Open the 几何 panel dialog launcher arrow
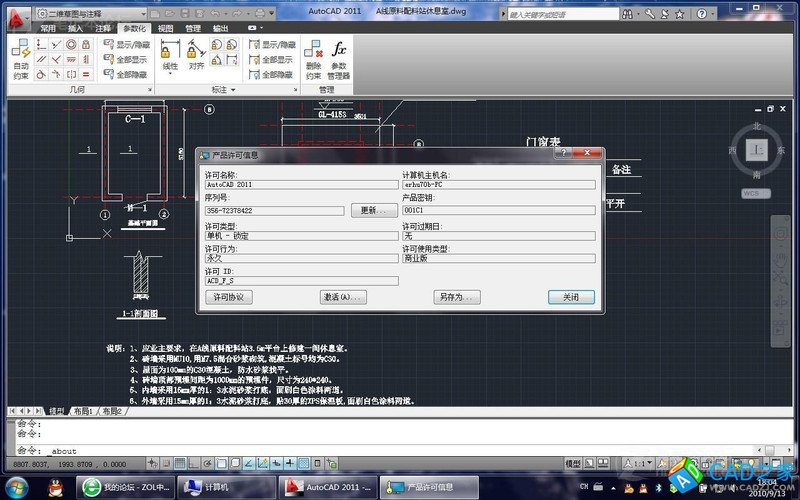This screenshot has width=800, height=500. [x=150, y=90]
